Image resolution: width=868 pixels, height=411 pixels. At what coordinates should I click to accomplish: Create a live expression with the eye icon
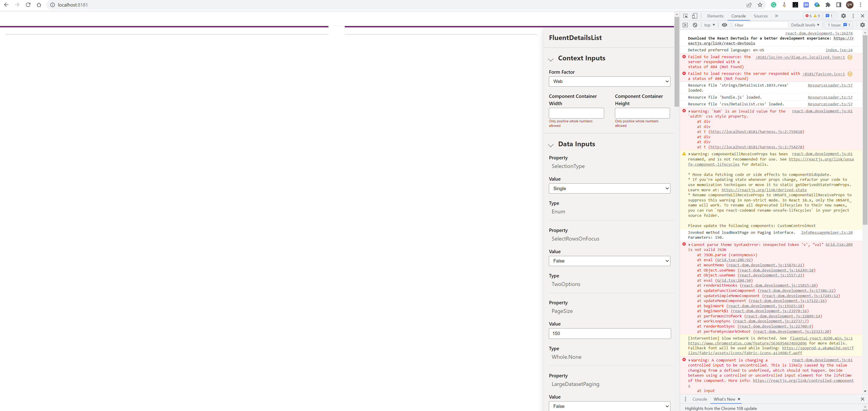(725, 25)
